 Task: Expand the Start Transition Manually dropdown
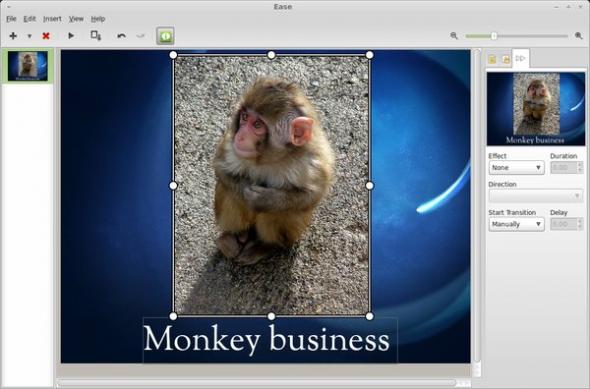[516, 224]
